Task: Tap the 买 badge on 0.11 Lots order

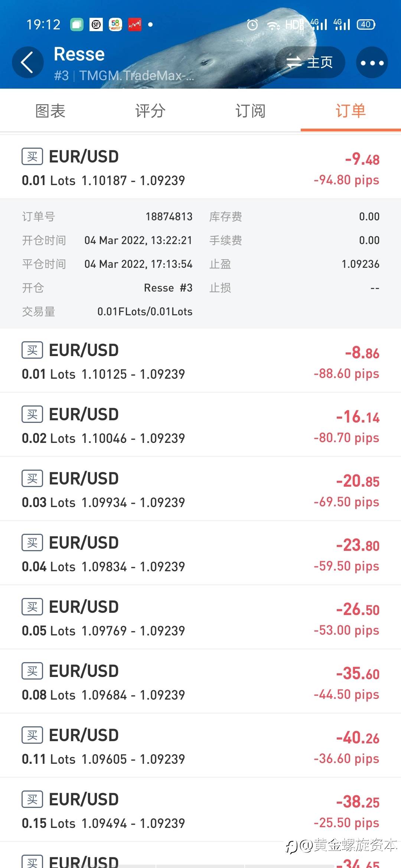Action: pyautogui.click(x=32, y=735)
